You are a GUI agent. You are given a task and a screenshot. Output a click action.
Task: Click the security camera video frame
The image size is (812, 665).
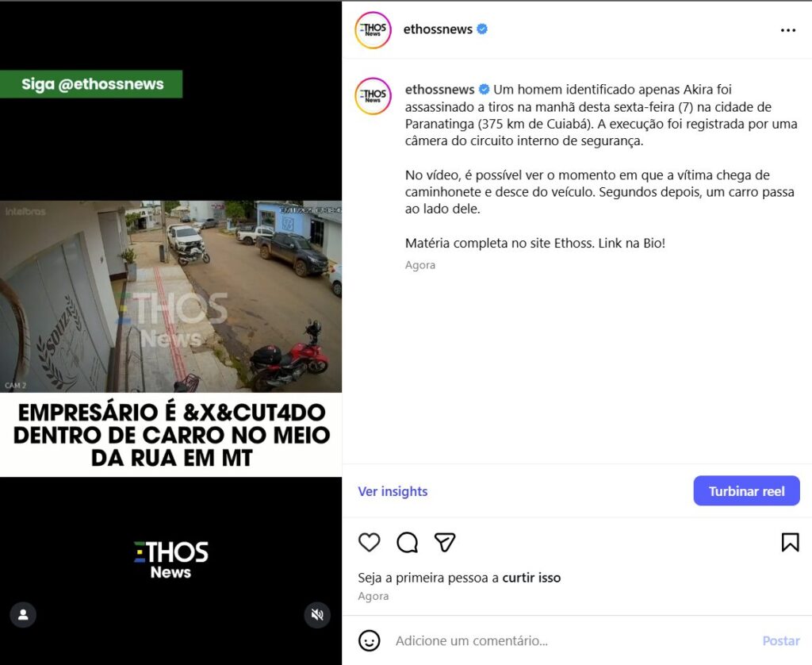171,296
